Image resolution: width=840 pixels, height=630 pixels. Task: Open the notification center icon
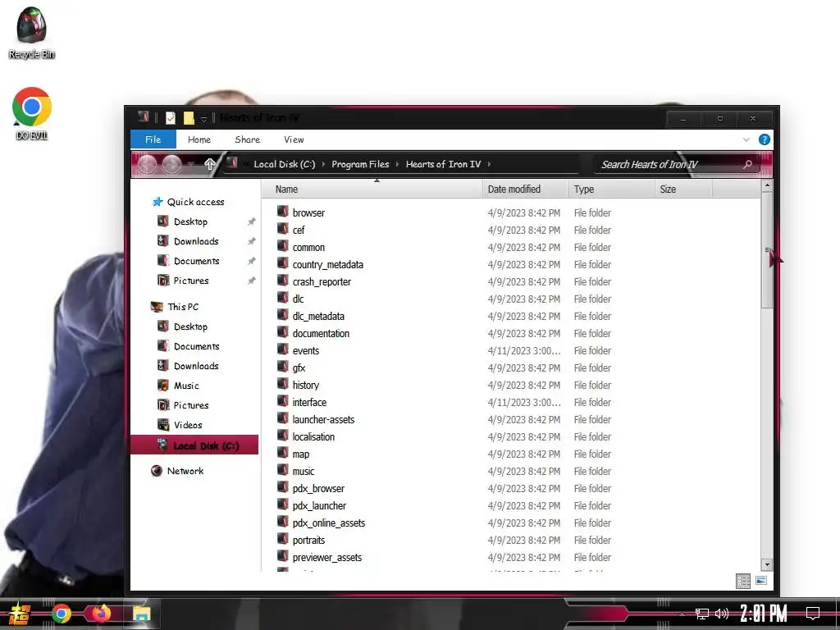tap(813, 613)
